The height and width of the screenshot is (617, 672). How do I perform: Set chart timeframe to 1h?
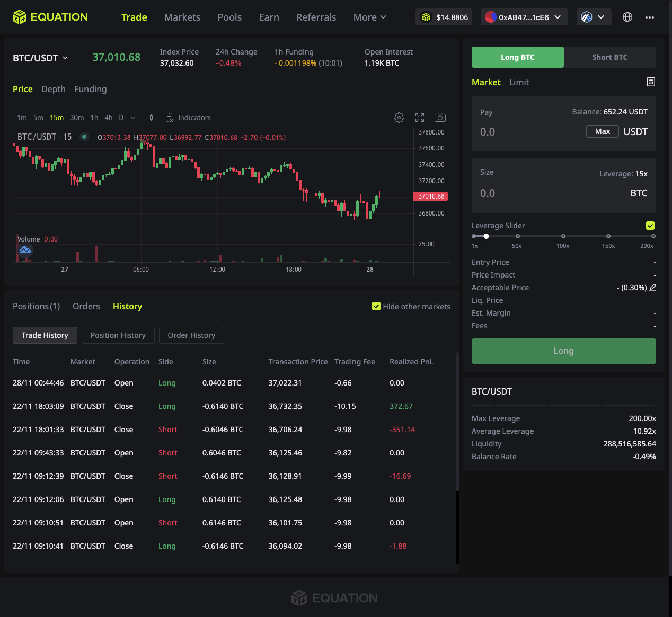[x=94, y=118]
